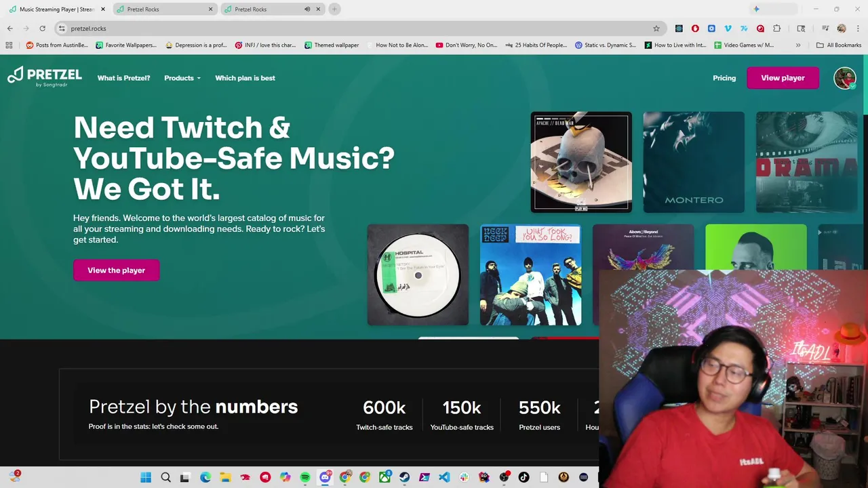Open File Explorer from the taskbar
The width and height of the screenshot is (868, 488).
pos(225,477)
